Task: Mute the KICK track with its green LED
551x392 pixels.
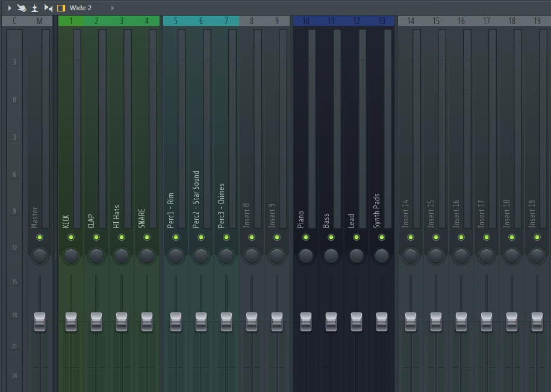Action: pyautogui.click(x=71, y=238)
